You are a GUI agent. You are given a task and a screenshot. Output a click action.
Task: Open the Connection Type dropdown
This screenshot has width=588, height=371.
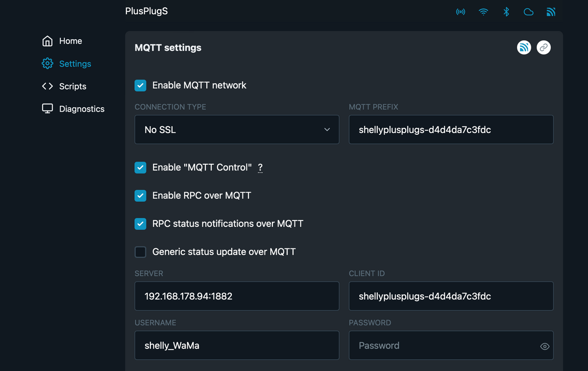(237, 130)
